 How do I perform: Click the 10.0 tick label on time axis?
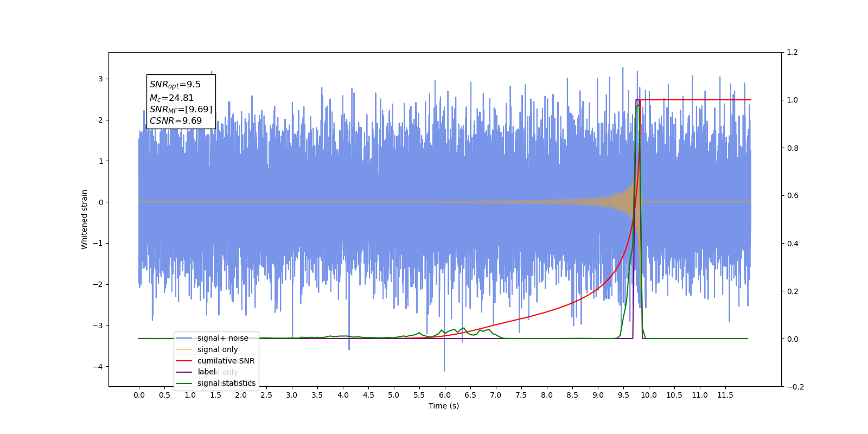tap(649, 395)
